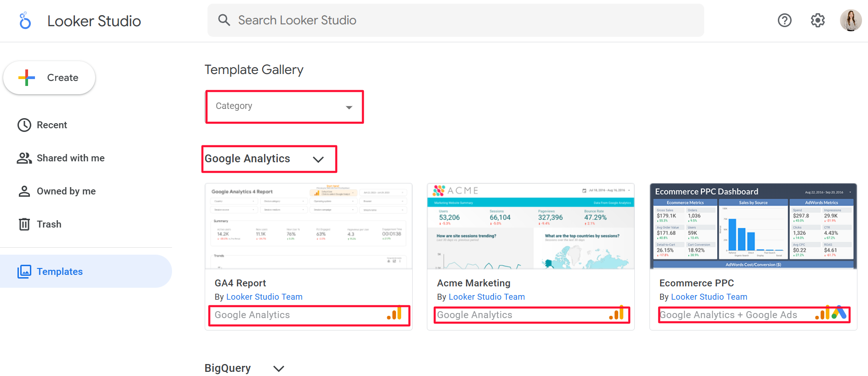This screenshot has height=376, width=868.
Task: Click the Create button
Action: [49, 78]
